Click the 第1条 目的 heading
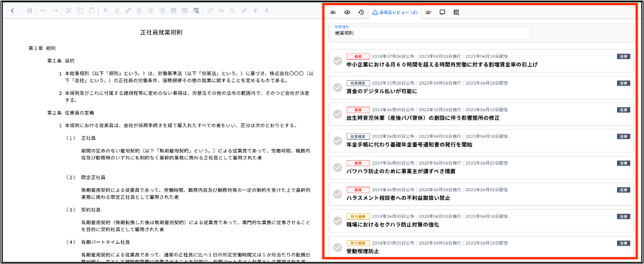 [x=60, y=61]
